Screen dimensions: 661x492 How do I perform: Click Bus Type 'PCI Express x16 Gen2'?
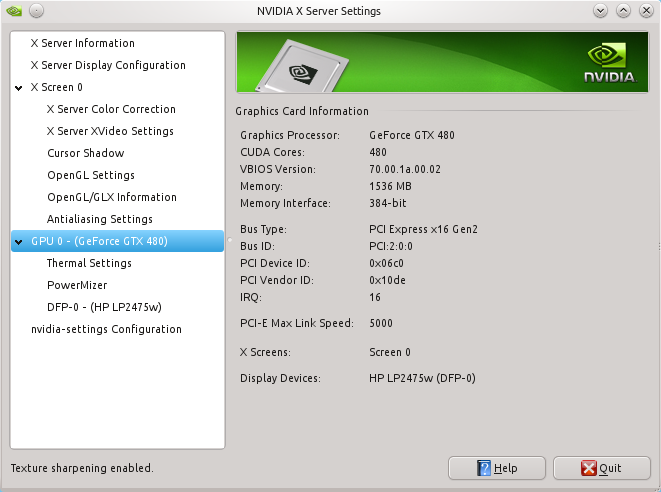(x=423, y=229)
